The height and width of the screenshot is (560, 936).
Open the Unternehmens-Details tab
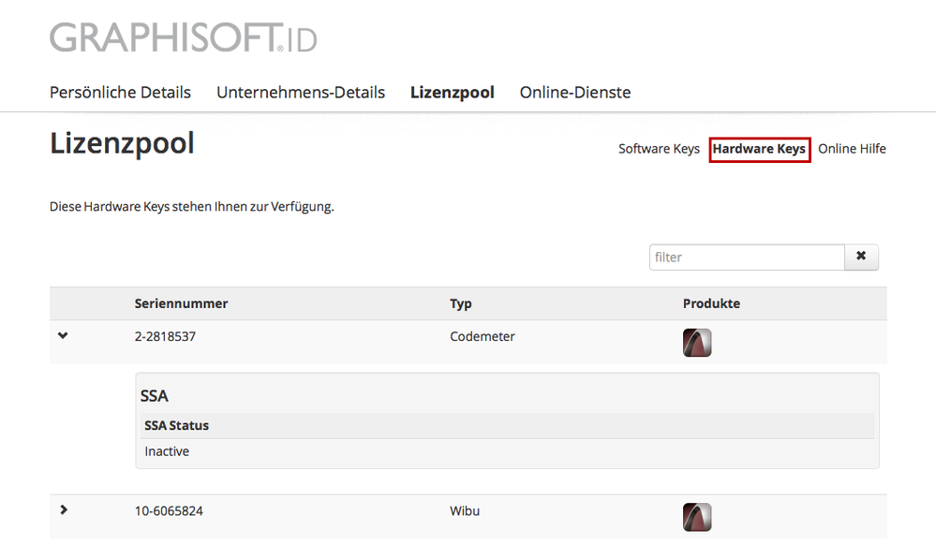[300, 93]
